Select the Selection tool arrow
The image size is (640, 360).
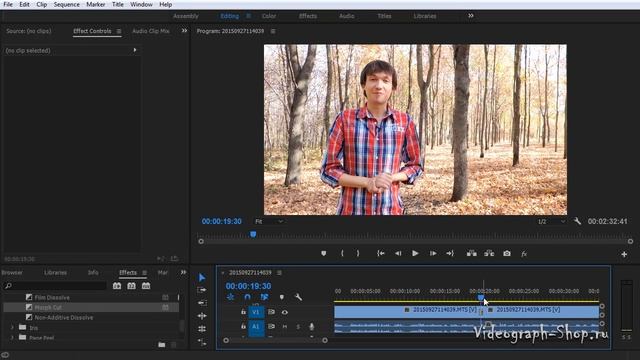pyautogui.click(x=202, y=278)
